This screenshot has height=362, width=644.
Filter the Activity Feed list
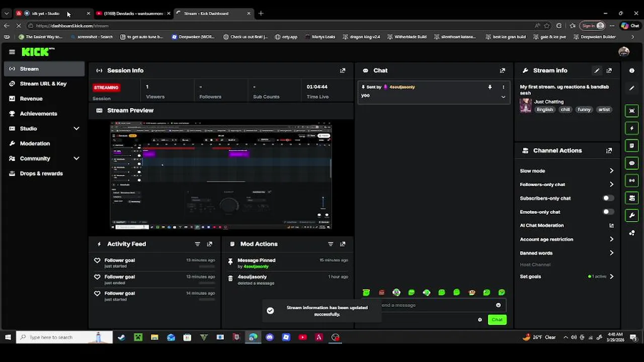point(197,244)
